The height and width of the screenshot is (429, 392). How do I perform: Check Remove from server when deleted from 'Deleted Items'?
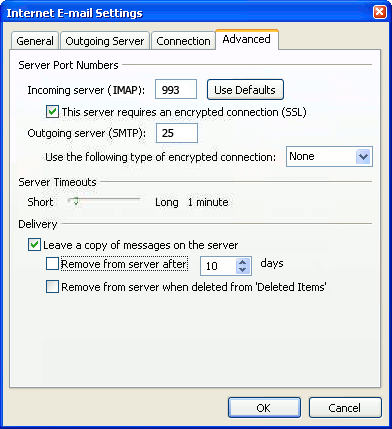[x=52, y=287]
